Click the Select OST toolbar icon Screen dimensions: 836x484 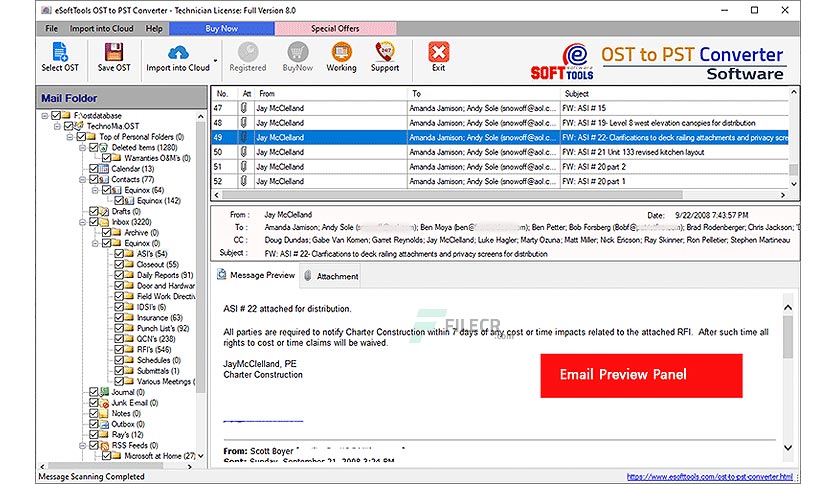60,52
